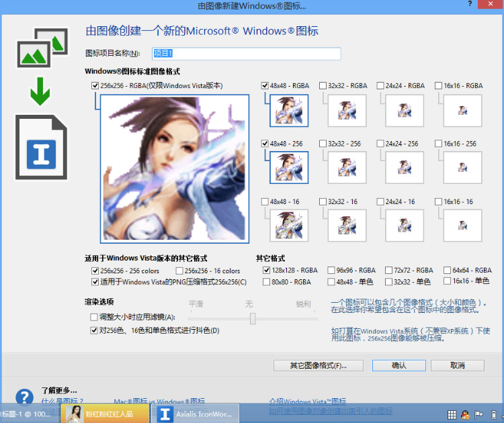The height and width of the screenshot is (423, 504).
Task: Toggle the Vista PNG compressed 256x256 option
Action: (95, 282)
